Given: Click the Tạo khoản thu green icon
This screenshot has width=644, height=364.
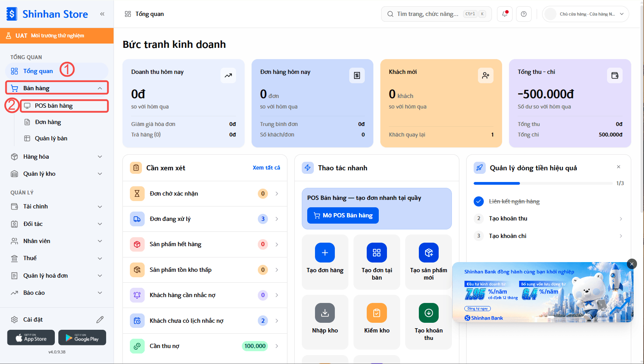Looking at the screenshot, I should (429, 313).
